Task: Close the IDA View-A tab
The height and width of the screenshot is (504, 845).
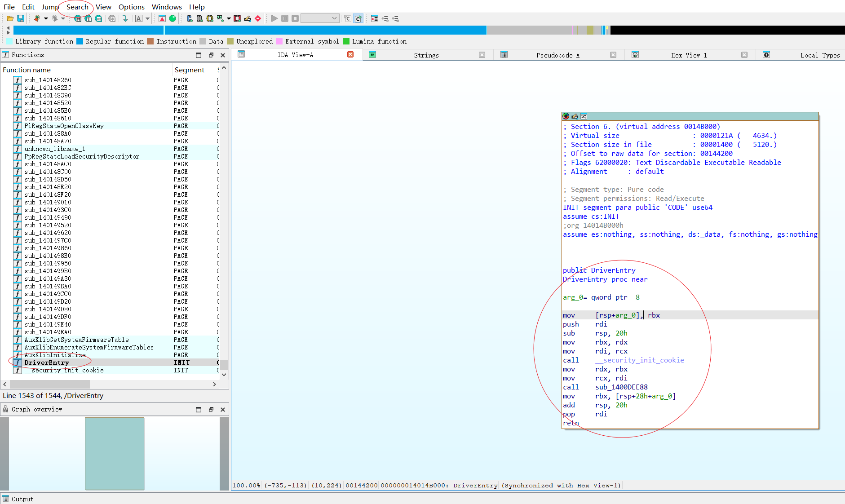Action: 350,54
